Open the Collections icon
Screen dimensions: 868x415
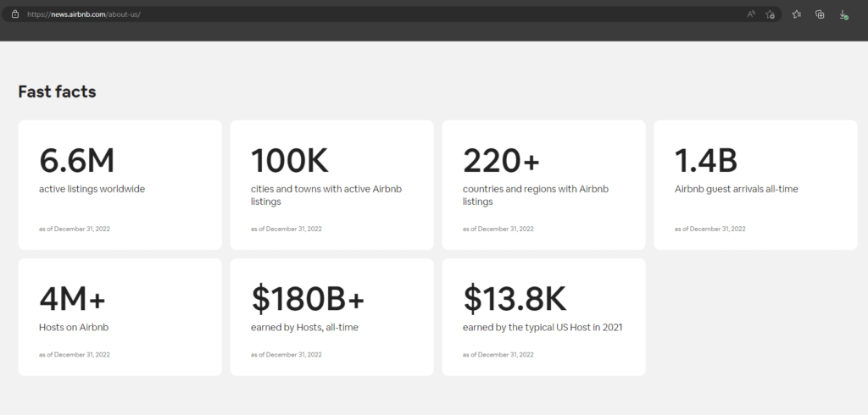pyautogui.click(x=820, y=14)
